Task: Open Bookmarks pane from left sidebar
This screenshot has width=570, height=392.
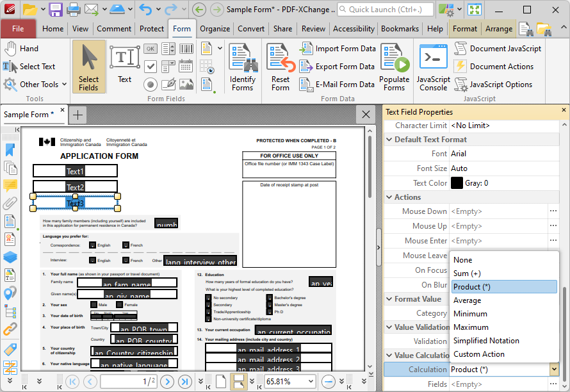Action: pyautogui.click(x=10, y=150)
